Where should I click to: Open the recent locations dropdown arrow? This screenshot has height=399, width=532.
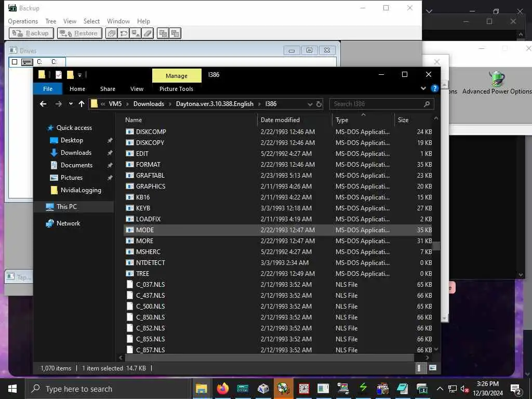(71, 104)
